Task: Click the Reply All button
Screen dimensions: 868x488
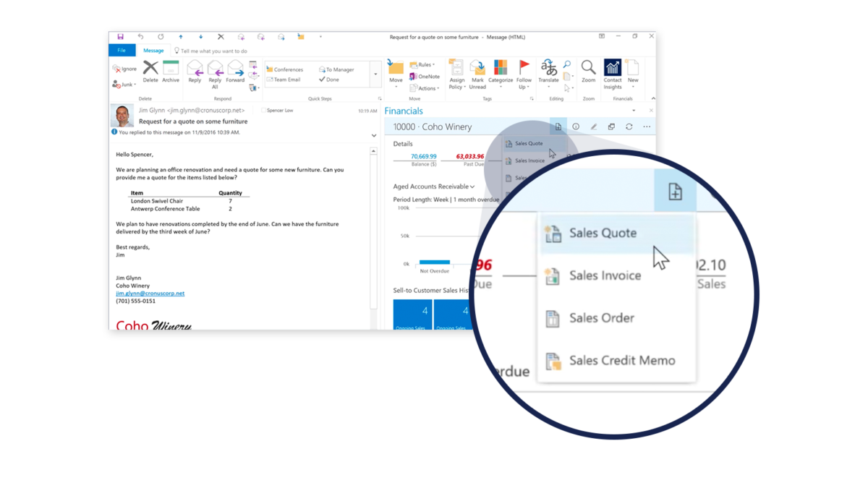Action: tap(215, 72)
